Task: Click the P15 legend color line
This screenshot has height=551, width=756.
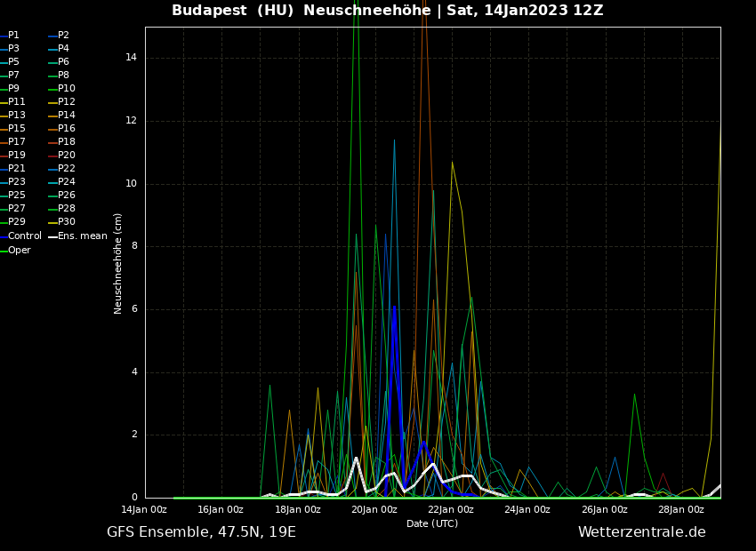Action: point(3,129)
